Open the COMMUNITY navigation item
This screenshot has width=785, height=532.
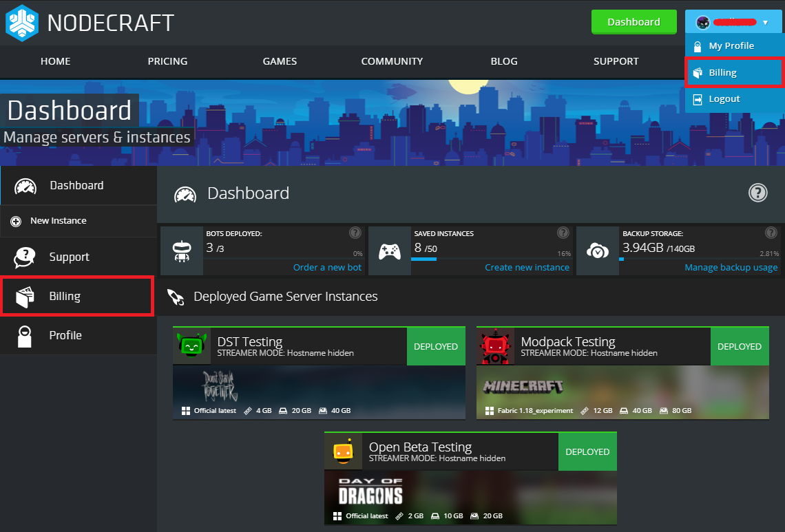[392, 61]
